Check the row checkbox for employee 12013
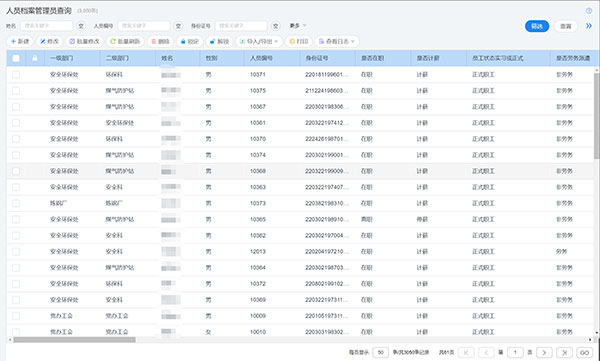The height and width of the screenshot is (361, 600). [x=16, y=252]
